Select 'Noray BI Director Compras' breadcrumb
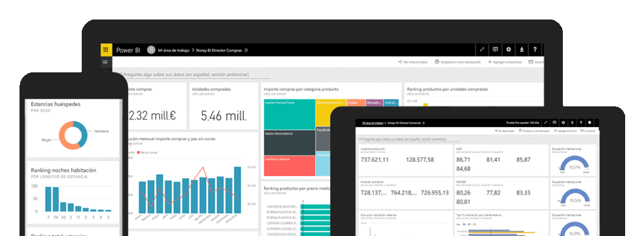Image resolution: width=644 pixels, height=236 pixels. coord(219,50)
